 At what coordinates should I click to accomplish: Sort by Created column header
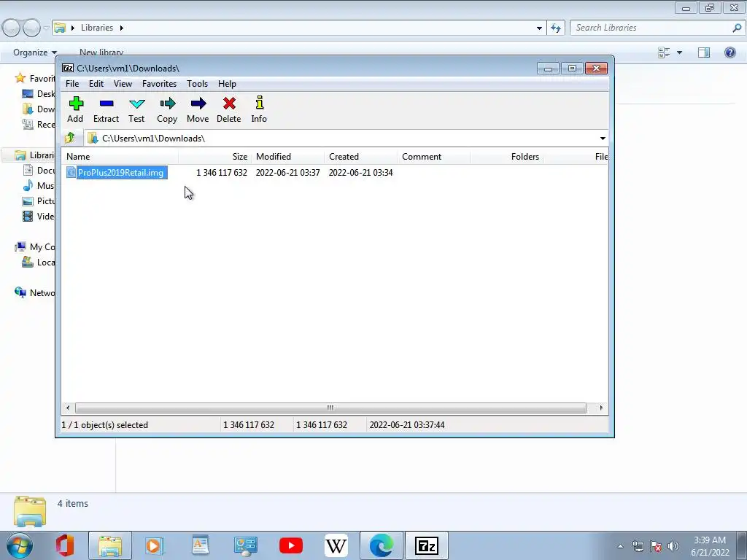(x=360, y=157)
